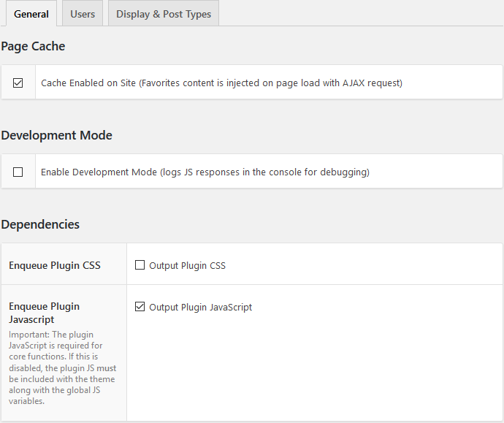Screen dimensions: 504x423
Task: Uncheck the Cache Enabled on Site checkbox
Action: [x=18, y=83]
